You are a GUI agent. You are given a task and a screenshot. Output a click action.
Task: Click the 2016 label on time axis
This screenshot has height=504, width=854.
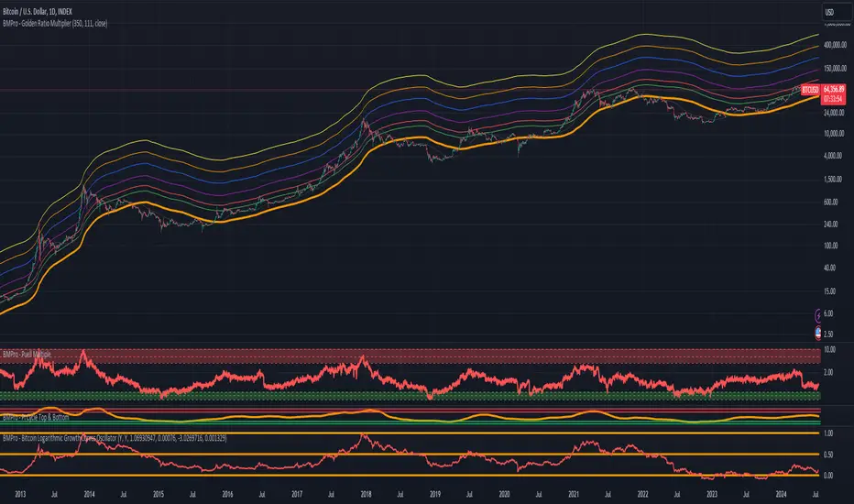227,494
